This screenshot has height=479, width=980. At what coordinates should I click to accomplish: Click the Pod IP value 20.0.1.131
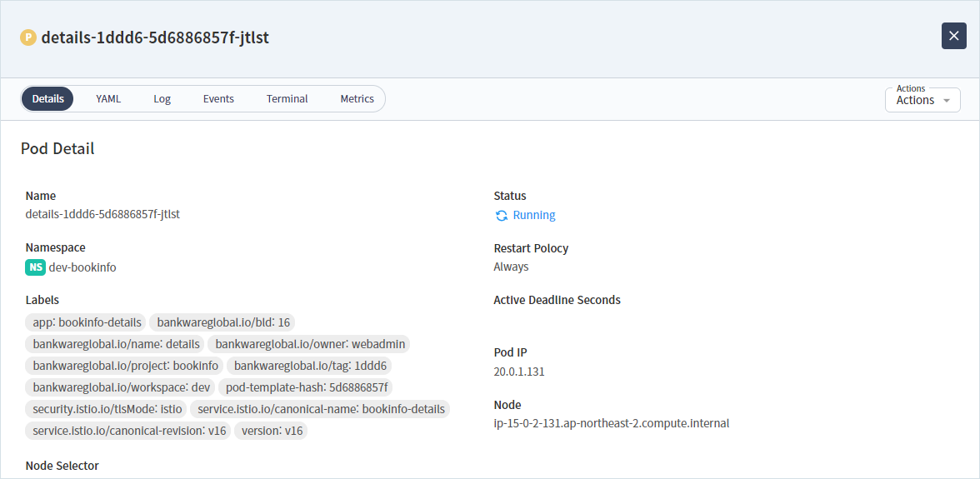(519, 372)
